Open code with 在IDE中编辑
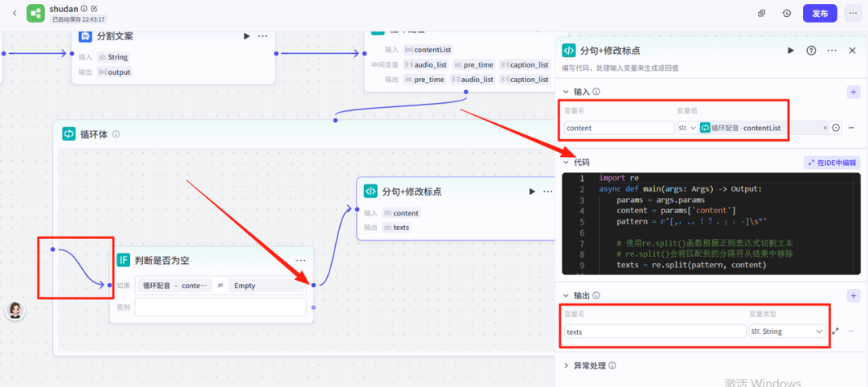The height and width of the screenshot is (387, 868). pos(832,163)
